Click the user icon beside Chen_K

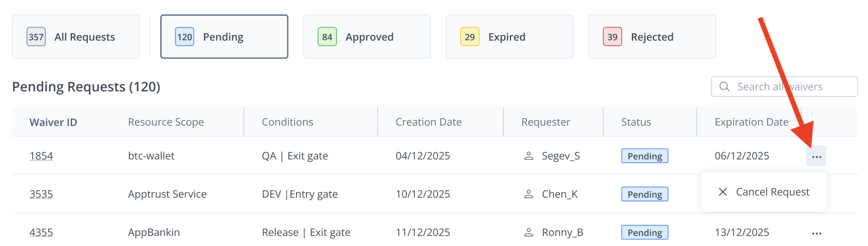[528, 194]
